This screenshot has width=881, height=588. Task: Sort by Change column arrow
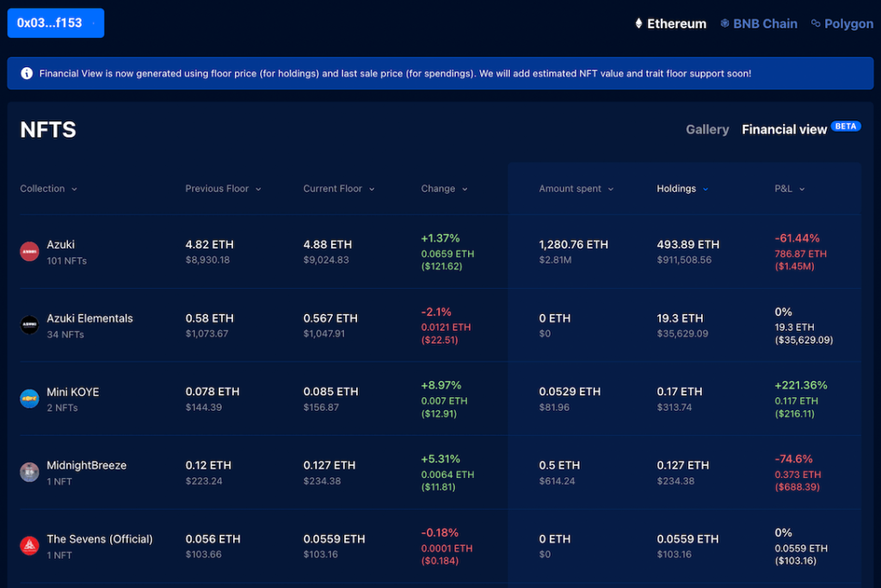point(465,189)
